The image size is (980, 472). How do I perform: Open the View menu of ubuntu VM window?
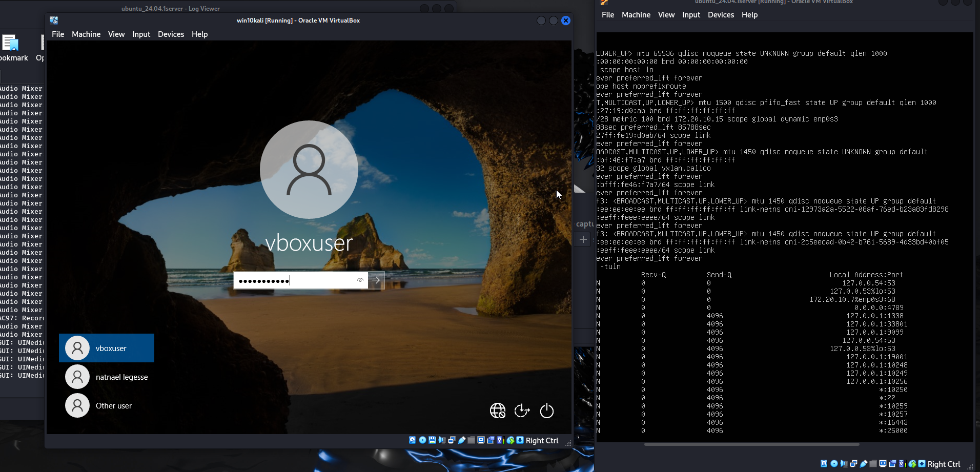[666, 15]
